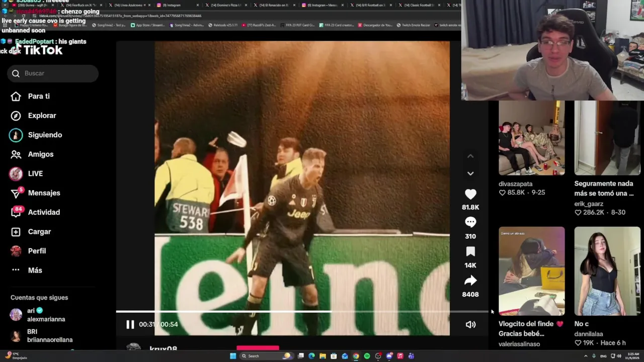Mute video with speaker icon
644x362 pixels.
click(470, 324)
